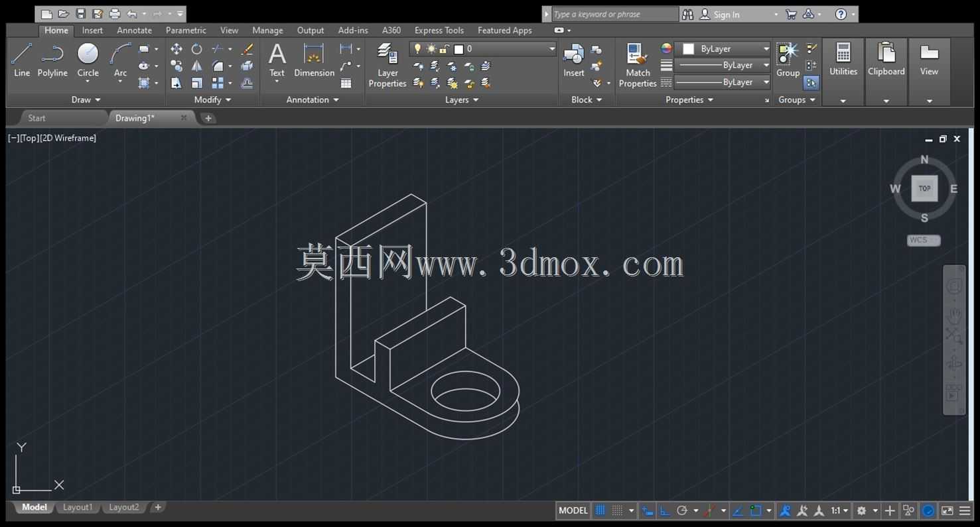This screenshot has height=527, width=980.
Task: Expand the Layers panel
Action: [462, 99]
